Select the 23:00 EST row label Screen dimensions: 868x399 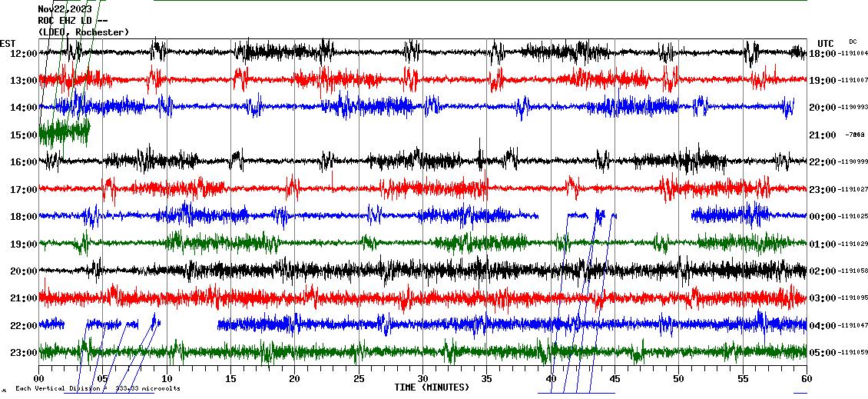pos(23,353)
